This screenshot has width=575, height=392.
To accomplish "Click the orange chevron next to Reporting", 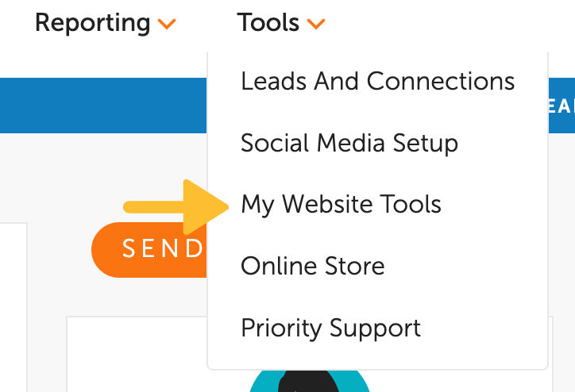I will pyautogui.click(x=167, y=25).
